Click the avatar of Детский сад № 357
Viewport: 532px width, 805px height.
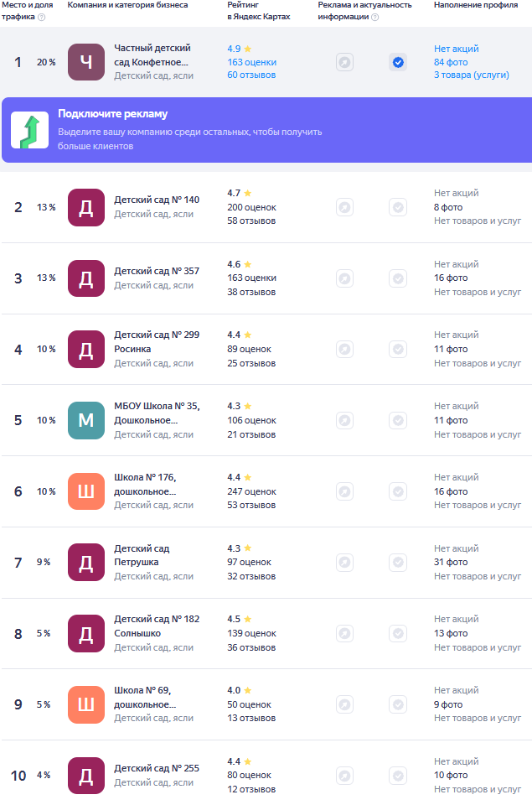click(86, 278)
